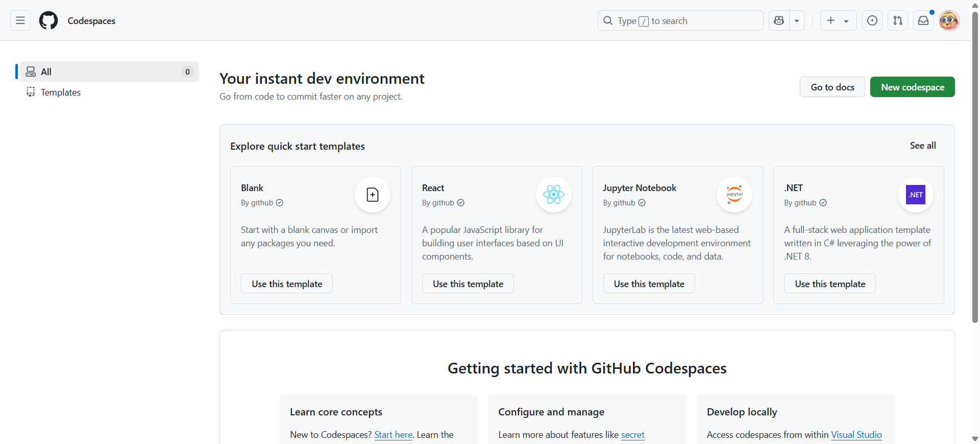980x444 pixels.
Task: Open the Copilot chat icon
Action: (779, 20)
